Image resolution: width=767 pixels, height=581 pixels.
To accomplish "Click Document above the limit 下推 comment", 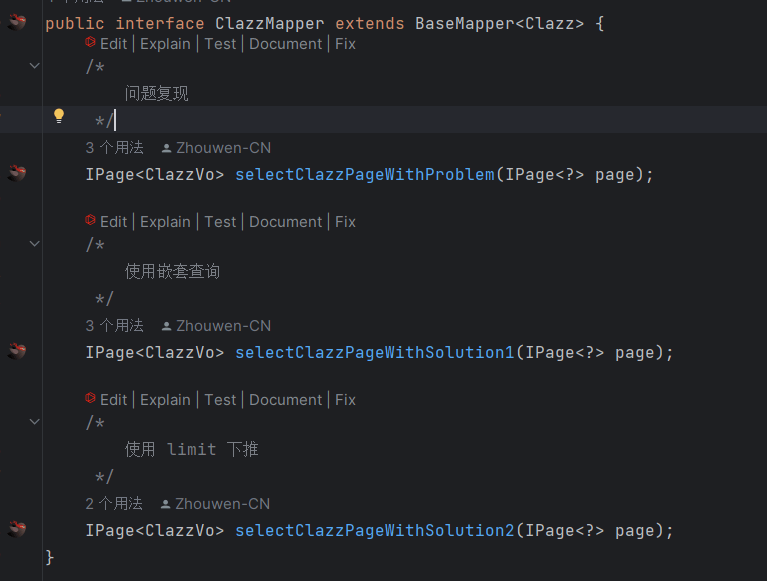I will [x=286, y=400].
